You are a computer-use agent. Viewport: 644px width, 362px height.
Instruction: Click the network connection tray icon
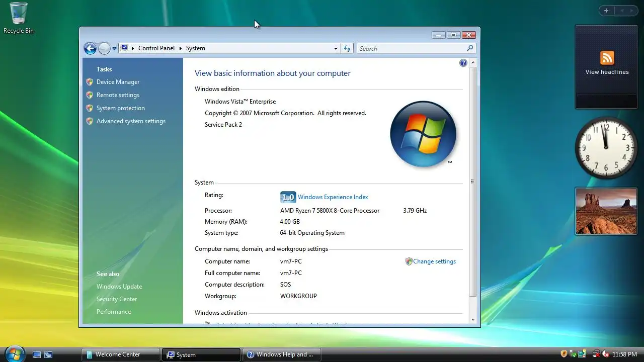coord(596,354)
